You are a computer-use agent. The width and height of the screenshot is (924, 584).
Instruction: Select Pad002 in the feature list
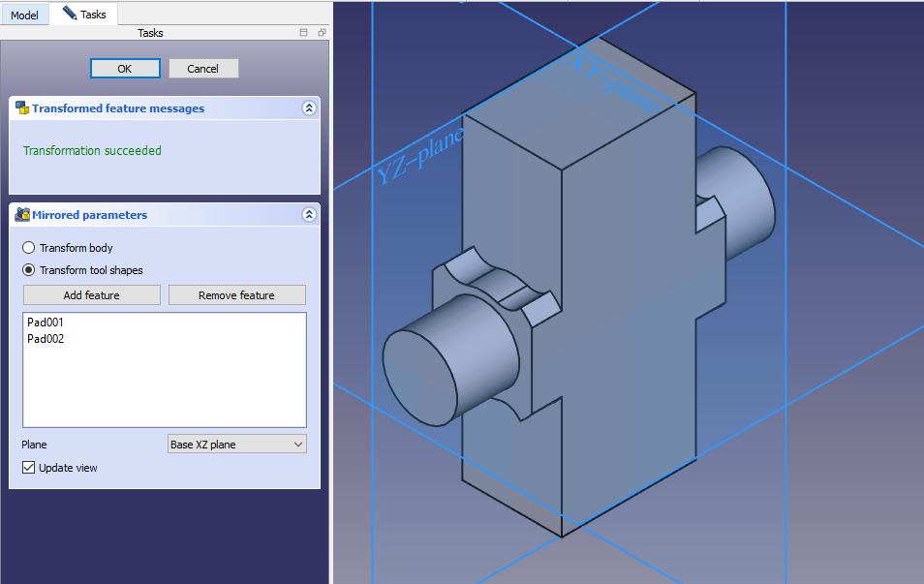(46, 339)
